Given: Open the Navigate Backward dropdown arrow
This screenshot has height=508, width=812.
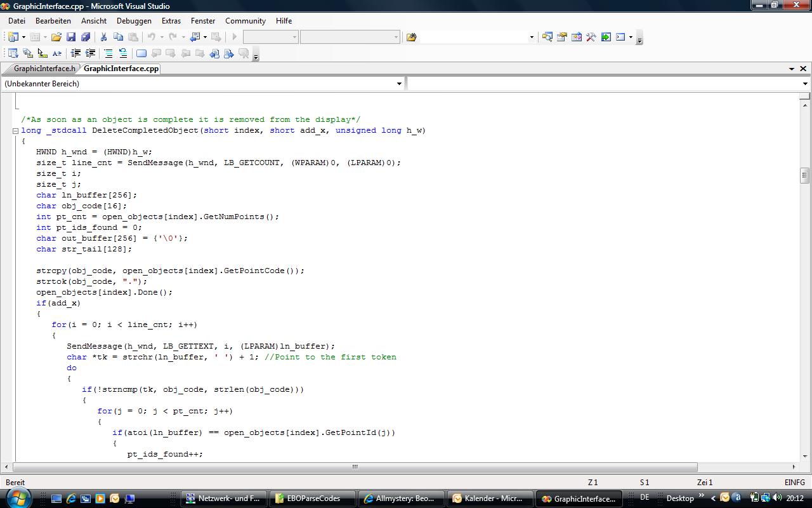Looking at the screenshot, I should click(205, 37).
